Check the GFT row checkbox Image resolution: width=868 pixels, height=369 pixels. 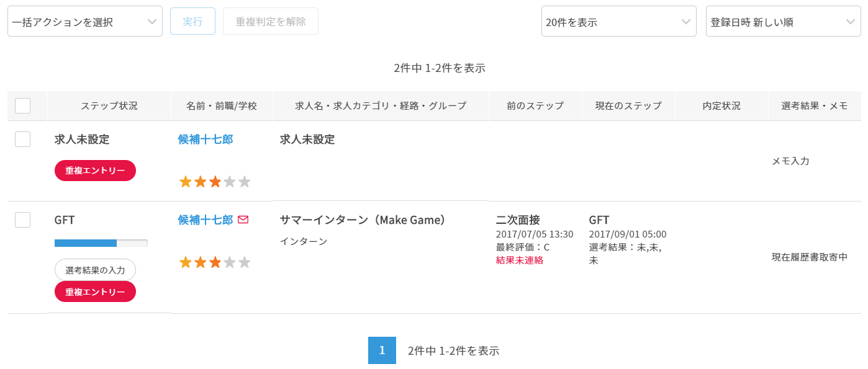(x=22, y=220)
